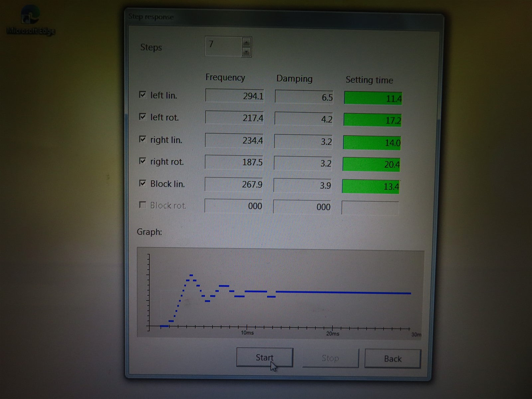532x399 pixels.
Task: Increase Steps value with up arrow
Action: [246, 42]
